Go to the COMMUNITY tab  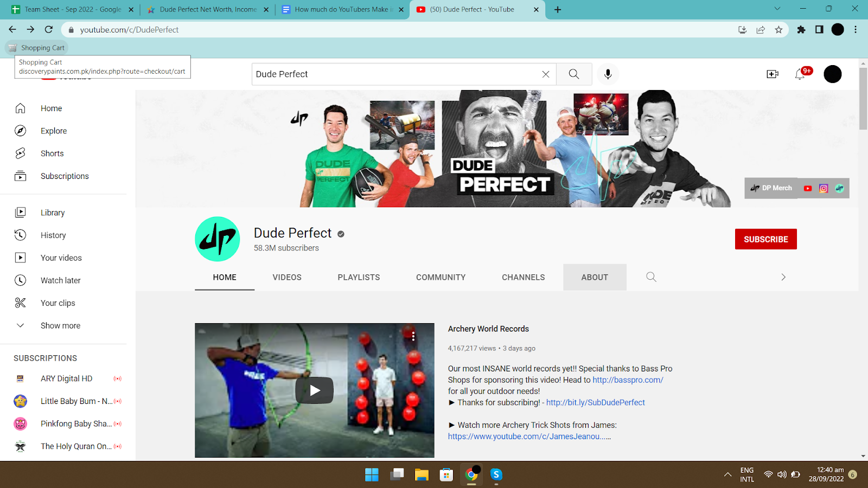[x=441, y=277]
